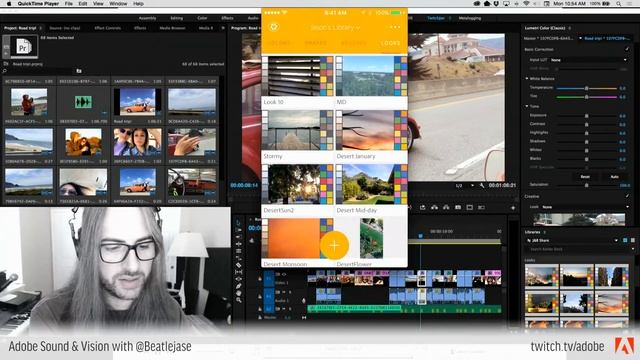The image size is (640, 360).
Task: Open Spotlight search in menu bar
Action: coord(619,4)
